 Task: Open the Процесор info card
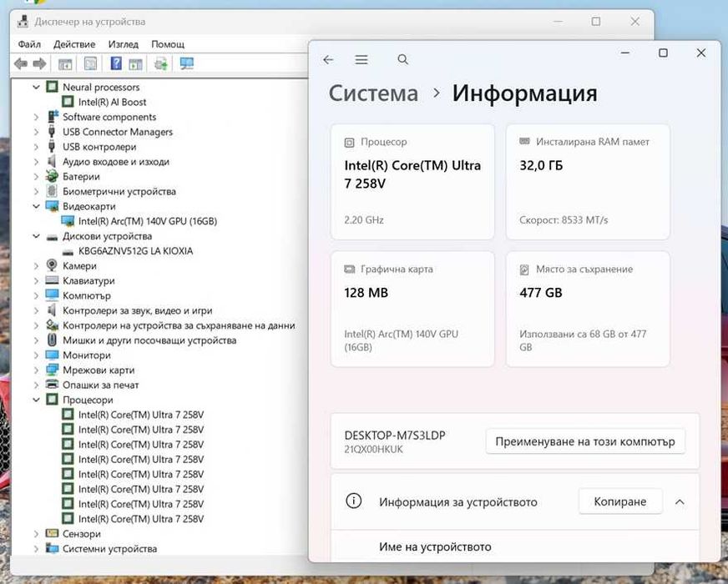412,181
